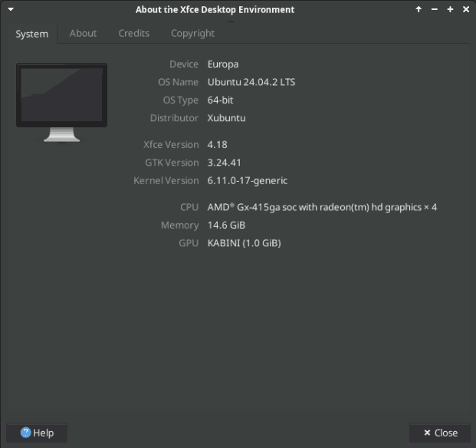Switch to the About tab

[83, 33]
